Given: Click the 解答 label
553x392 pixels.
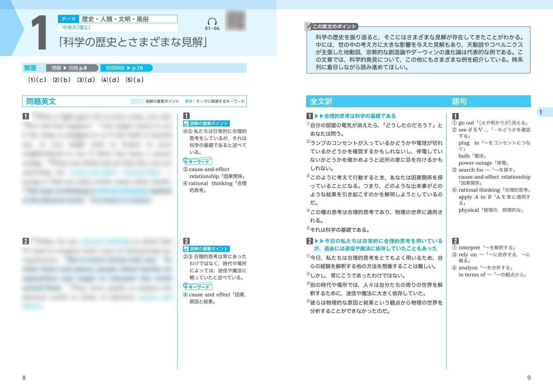Looking at the screenshot, I should point(30,68).
